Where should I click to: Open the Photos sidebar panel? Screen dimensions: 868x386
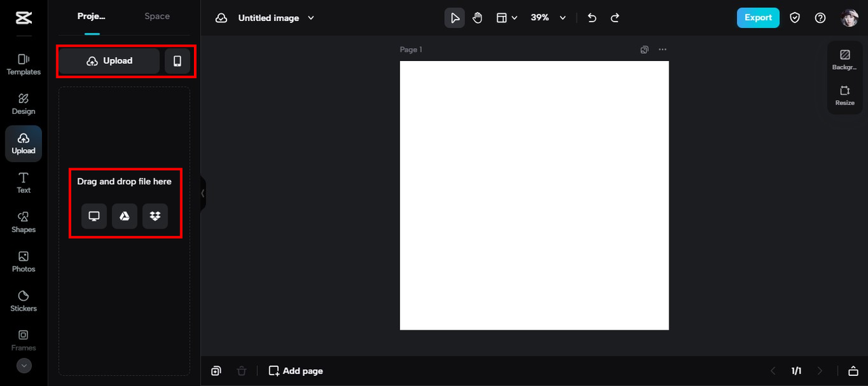click(x=24, y=261)
